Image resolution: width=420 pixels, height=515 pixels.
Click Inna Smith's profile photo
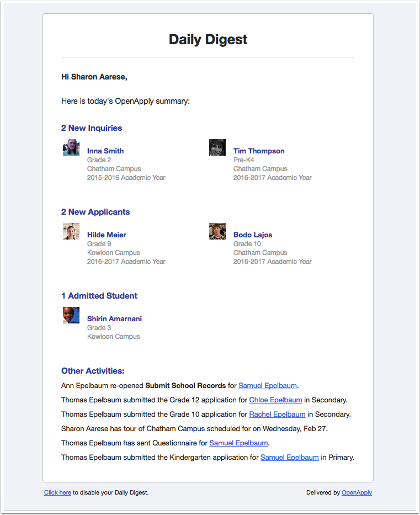[x=71, y=147]
